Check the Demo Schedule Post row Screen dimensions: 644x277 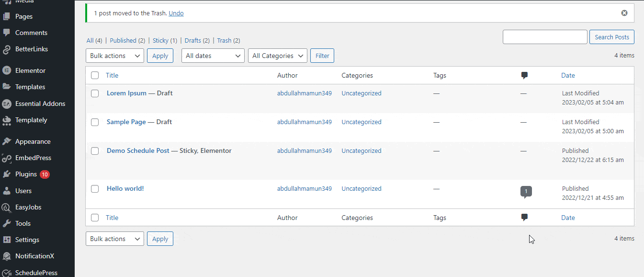click(94, 150)
